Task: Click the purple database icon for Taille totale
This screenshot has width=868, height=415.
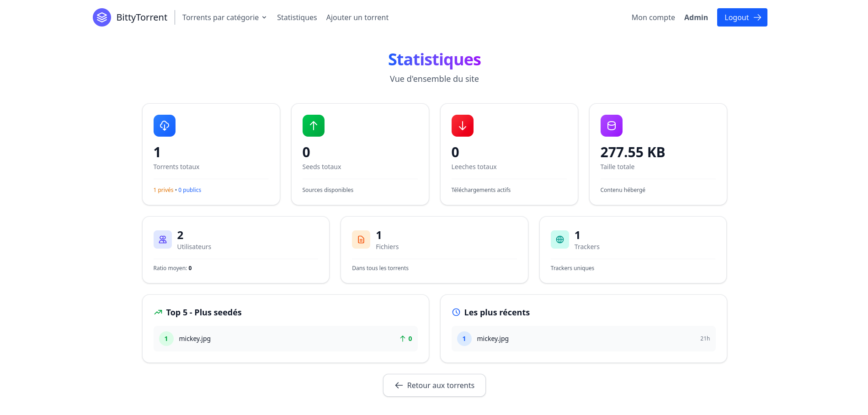Action: pyautogui.click(x=612, y=126)
